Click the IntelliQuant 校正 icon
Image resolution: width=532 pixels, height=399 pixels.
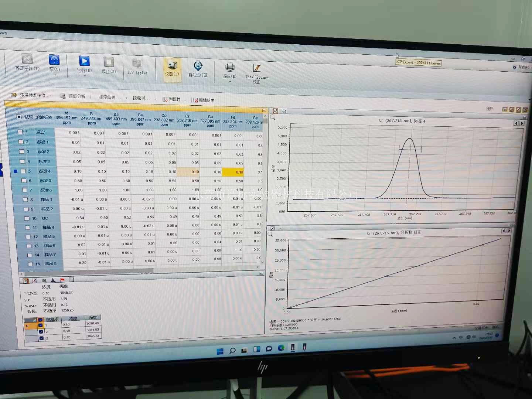[257, 68]
